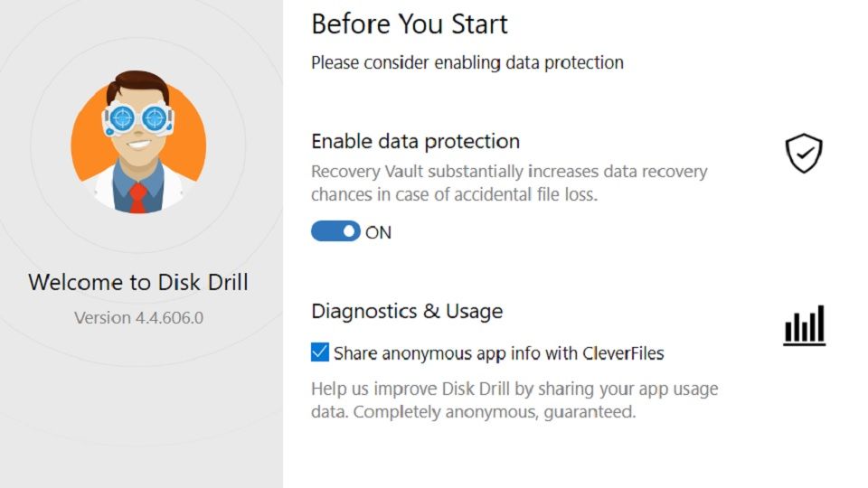
Task: Click the "Help us improve Disk Drill" text
Action: [514, 389]
